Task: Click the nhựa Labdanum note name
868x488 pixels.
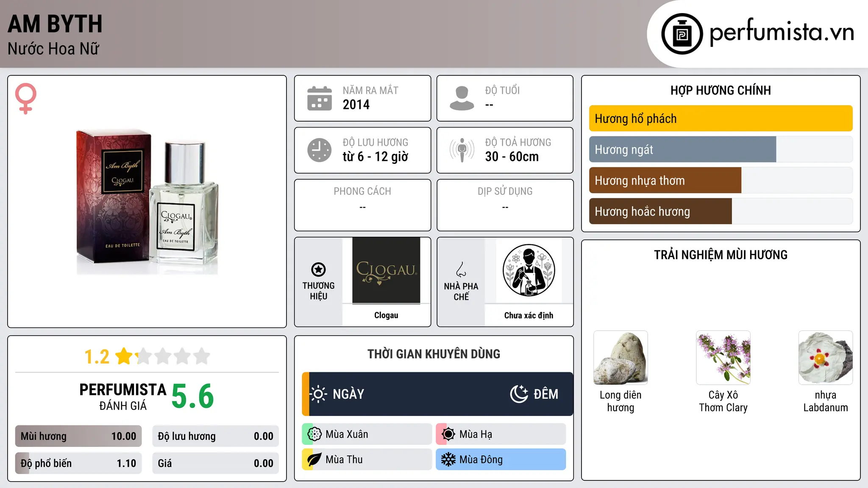Action: tap(826, 401)
